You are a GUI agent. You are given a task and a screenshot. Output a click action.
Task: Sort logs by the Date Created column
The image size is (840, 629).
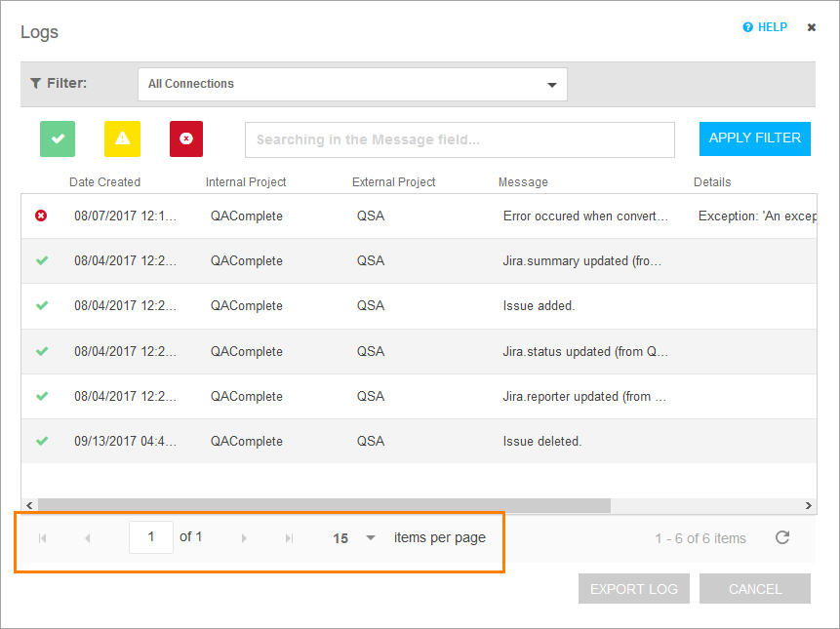pyautogui.click(x=104, y=182)
